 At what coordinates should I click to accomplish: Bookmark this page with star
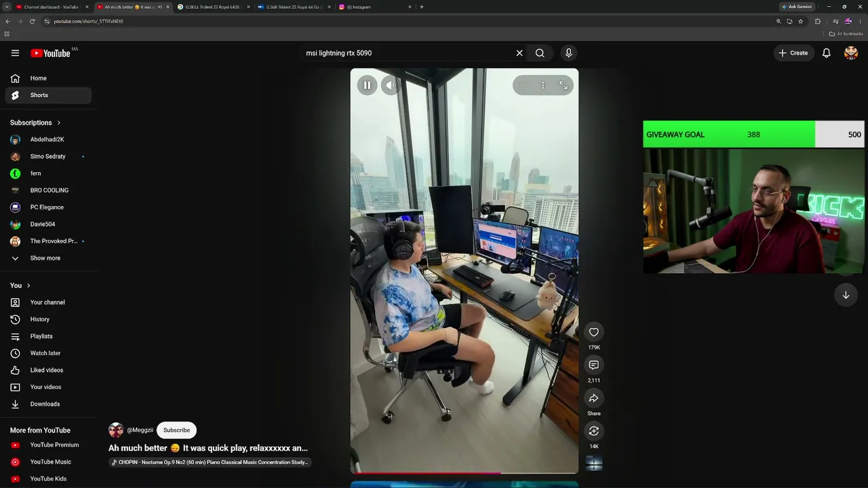800,21
